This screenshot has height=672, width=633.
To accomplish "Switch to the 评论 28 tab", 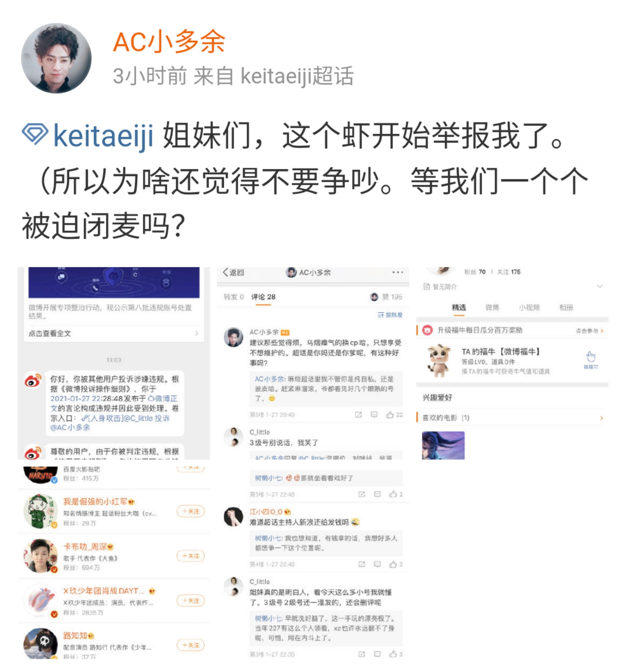I will (263, 297).
